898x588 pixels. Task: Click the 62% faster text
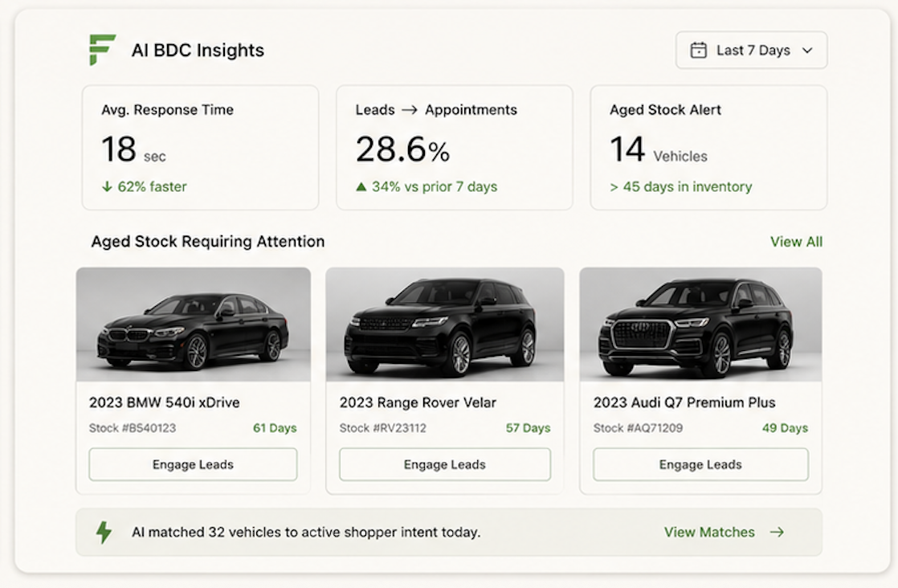click(x=153, y=186)
